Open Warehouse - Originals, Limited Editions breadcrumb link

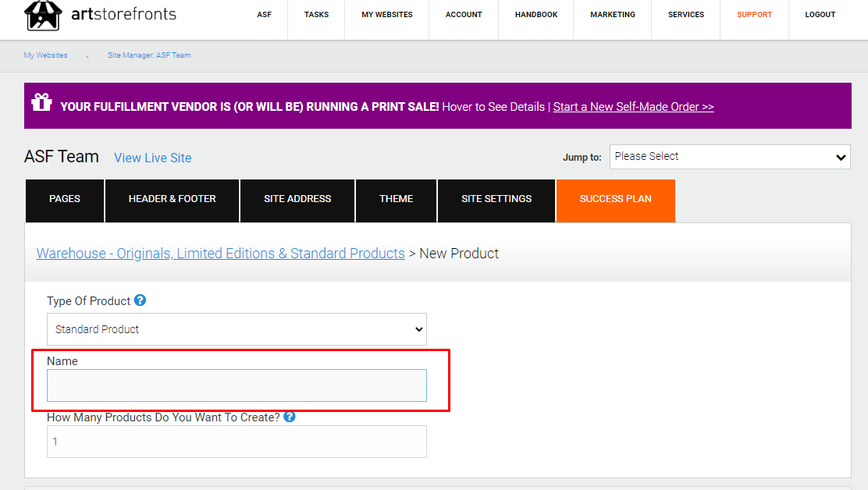pyautogui.click(x=220, y=254)
